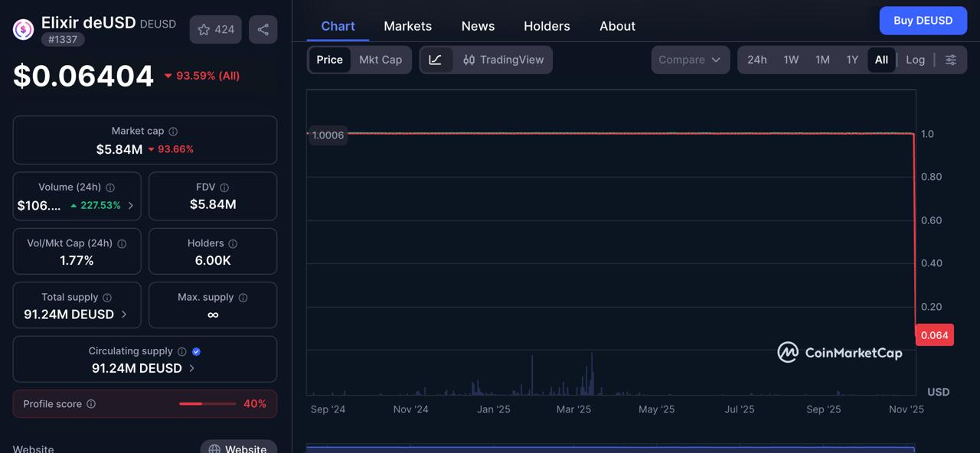This screenshot has height=453, width=980.
Task: Select the line chart icon
Action: tap(435, 60)
